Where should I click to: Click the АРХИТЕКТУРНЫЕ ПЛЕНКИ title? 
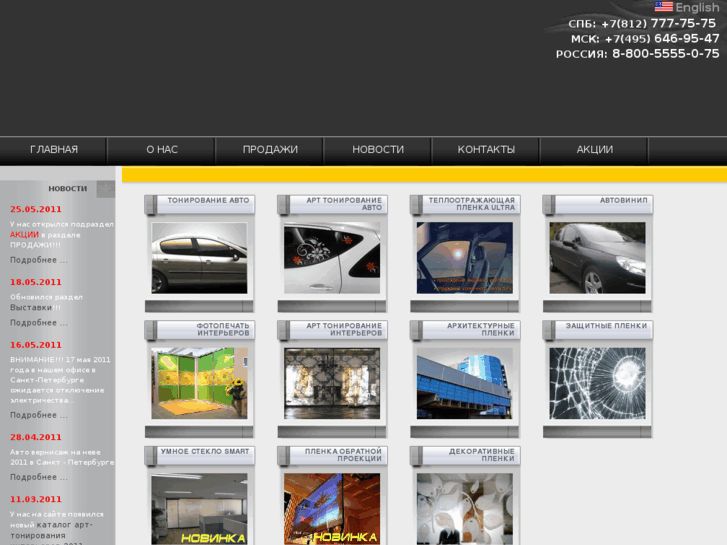coord(481,329)
